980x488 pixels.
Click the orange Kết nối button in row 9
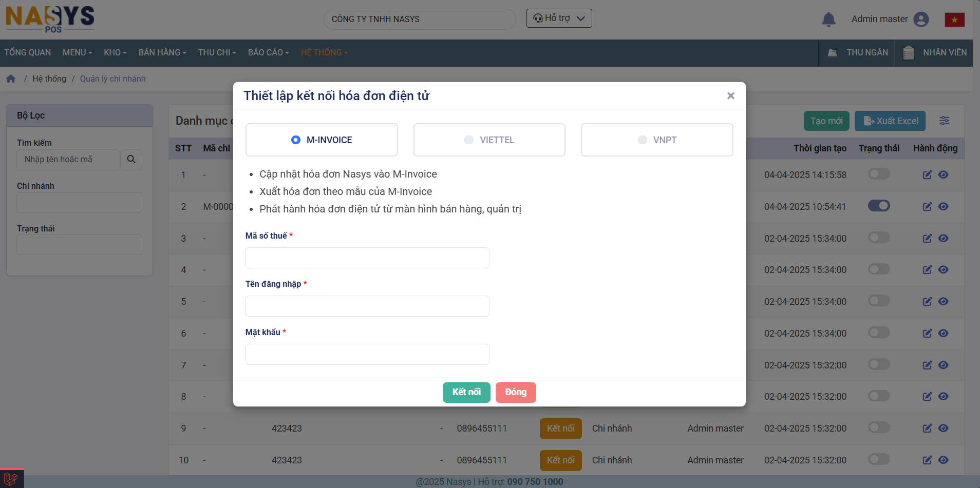point(560,428)
